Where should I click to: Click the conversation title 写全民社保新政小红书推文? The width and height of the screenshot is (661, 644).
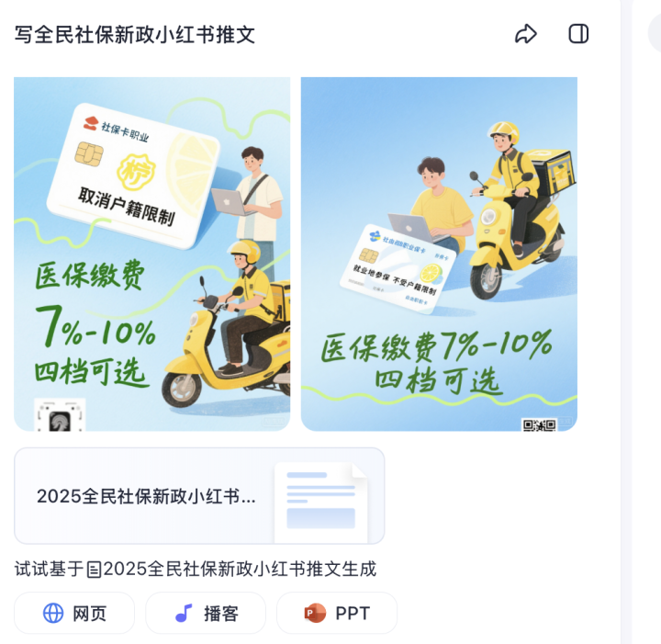(135, 35)
